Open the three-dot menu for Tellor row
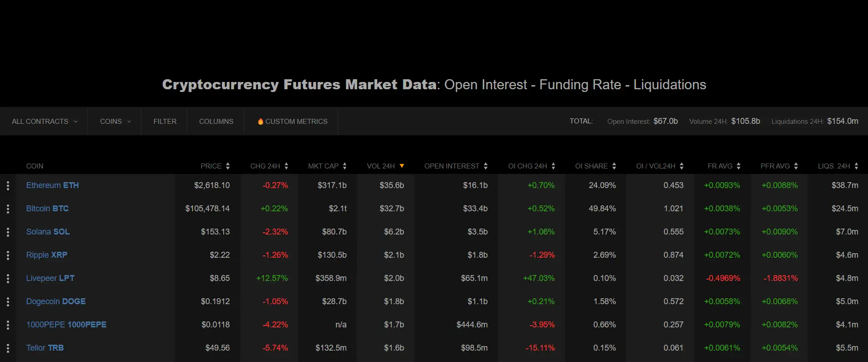Viewport: 868px width, 362px height. click(x=8, y=348)
